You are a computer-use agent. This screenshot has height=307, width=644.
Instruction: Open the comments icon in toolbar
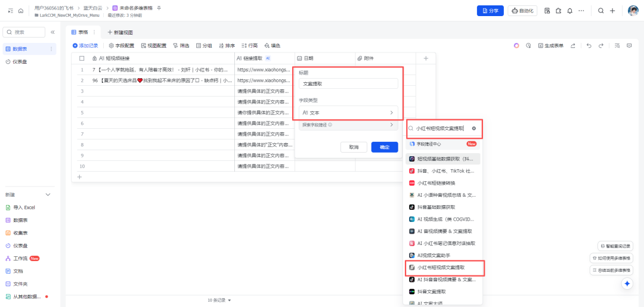pyautogui.click(x=629, y=45)
